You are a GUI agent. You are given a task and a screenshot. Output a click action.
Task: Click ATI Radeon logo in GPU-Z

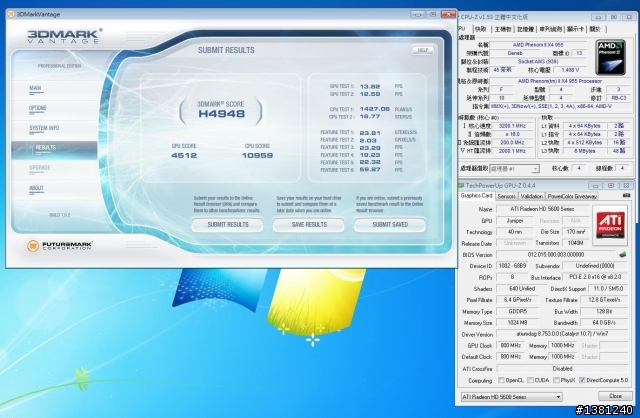(x=610, y=225)
